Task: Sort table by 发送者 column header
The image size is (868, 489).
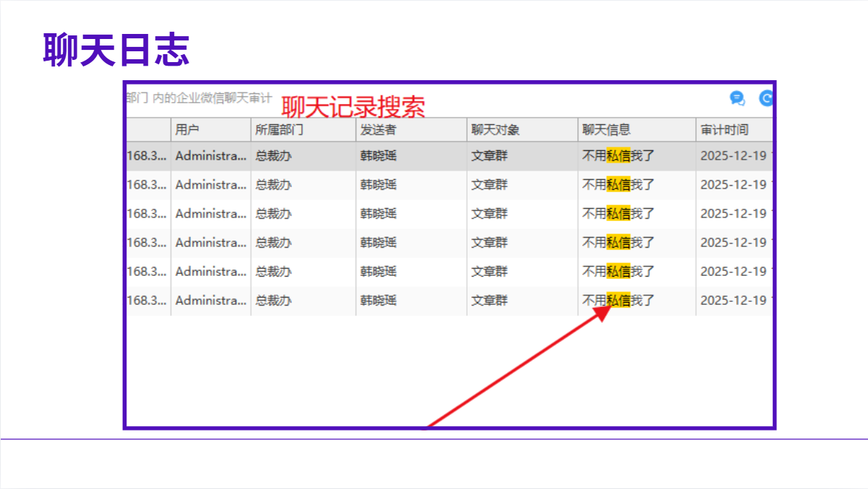Action: coord(378,130)
